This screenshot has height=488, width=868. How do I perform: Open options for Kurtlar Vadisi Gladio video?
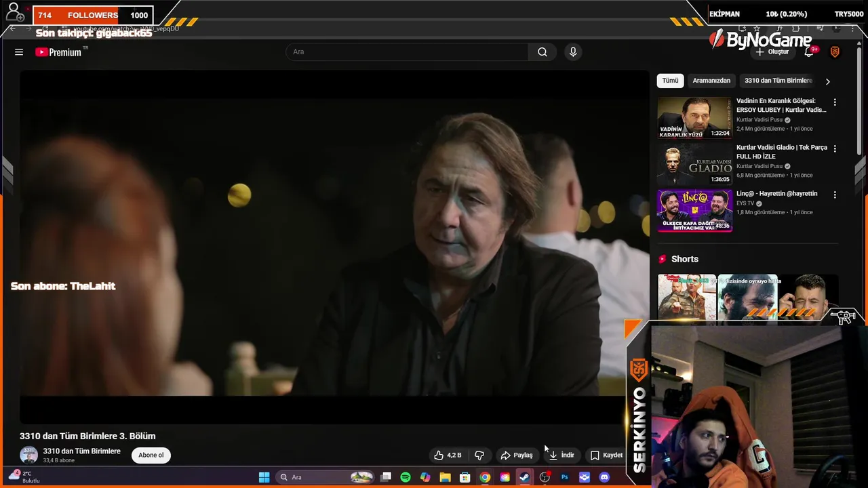click(835, 148)
